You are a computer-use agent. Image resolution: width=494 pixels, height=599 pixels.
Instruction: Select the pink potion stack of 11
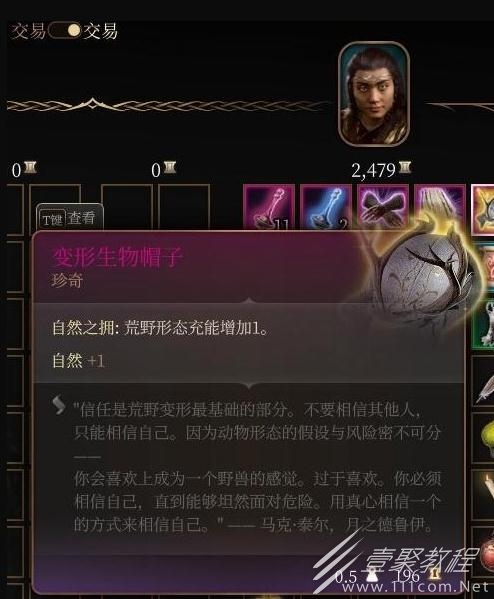click(269, 207)
